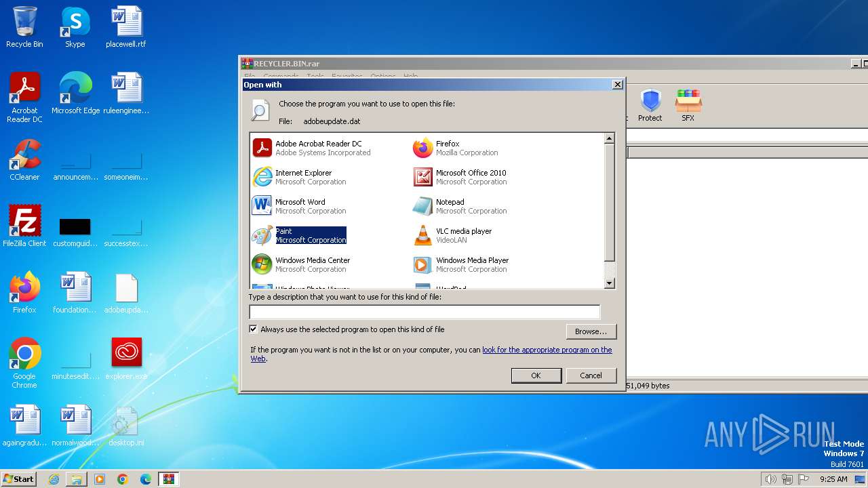Screen dimensions: 868x488
Task: Click the file type description input field
Action: pos(425,312)
